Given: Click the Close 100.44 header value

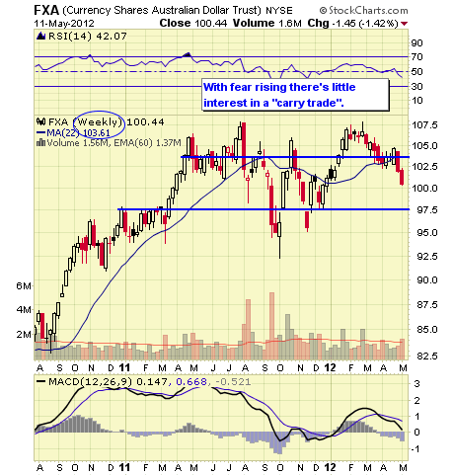Looking at the screenshot, I should [193, 23].
